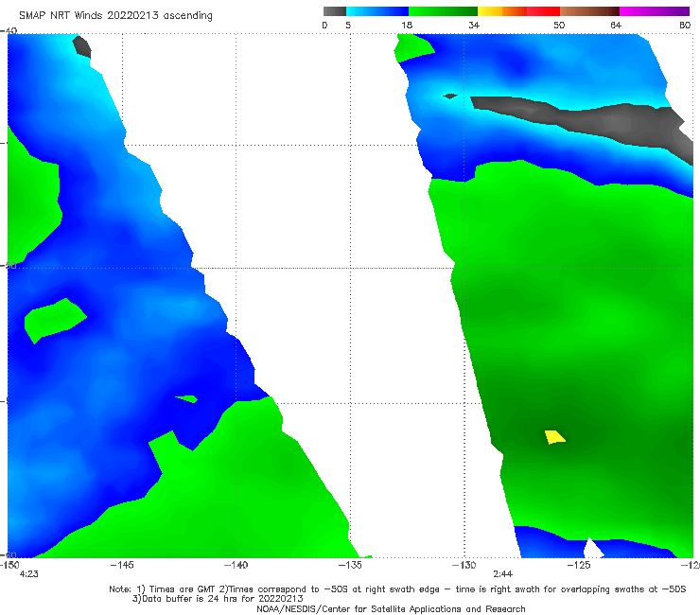This screenshot has width=700, height=615.
Task: Click the longitude label -125
Action: click(x=579, y=565)
